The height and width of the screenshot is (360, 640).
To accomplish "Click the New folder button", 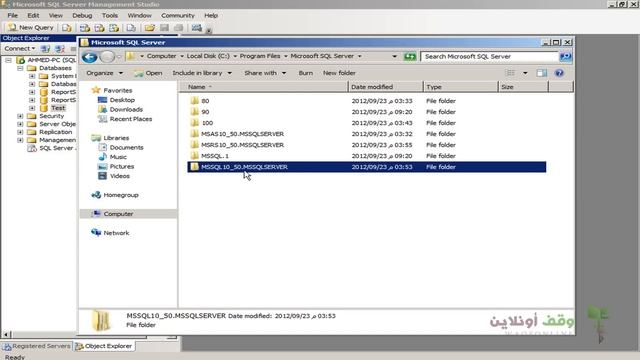I will click(x=339, y=73).
